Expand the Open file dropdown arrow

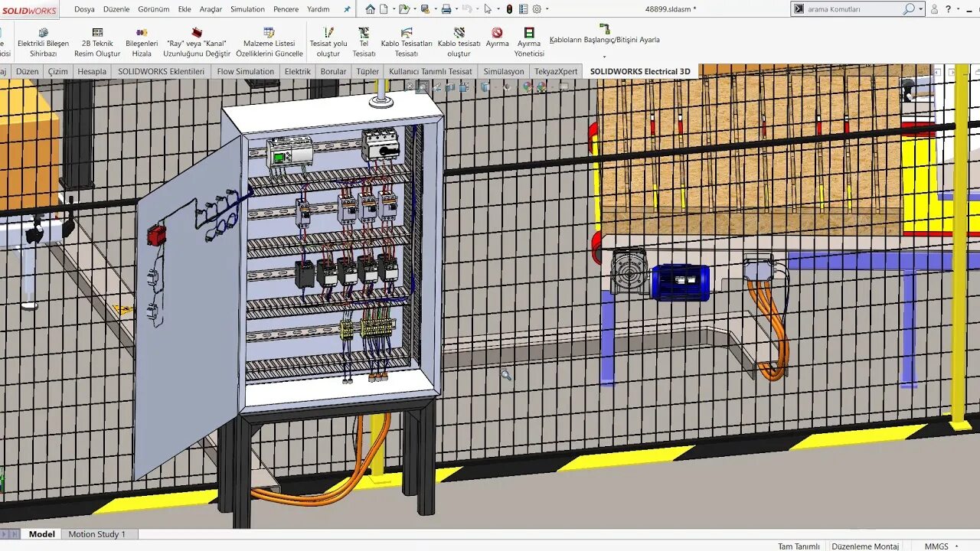point(415,9)
